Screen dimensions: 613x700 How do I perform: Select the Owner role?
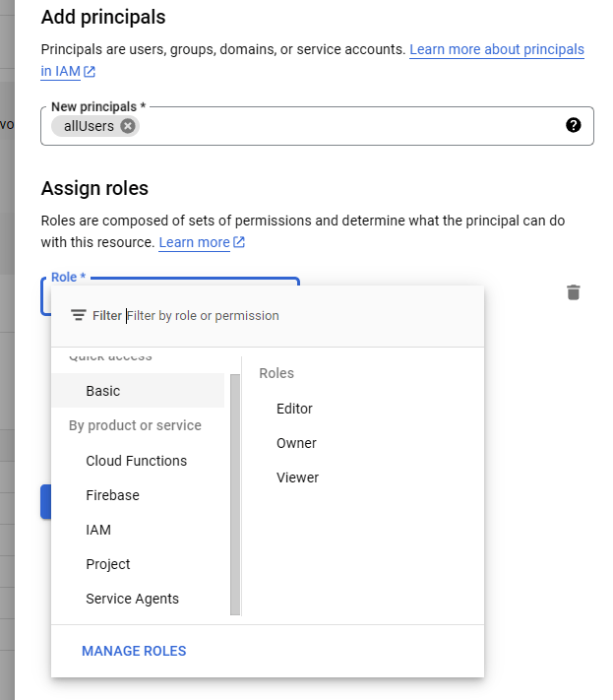point(296,443)
